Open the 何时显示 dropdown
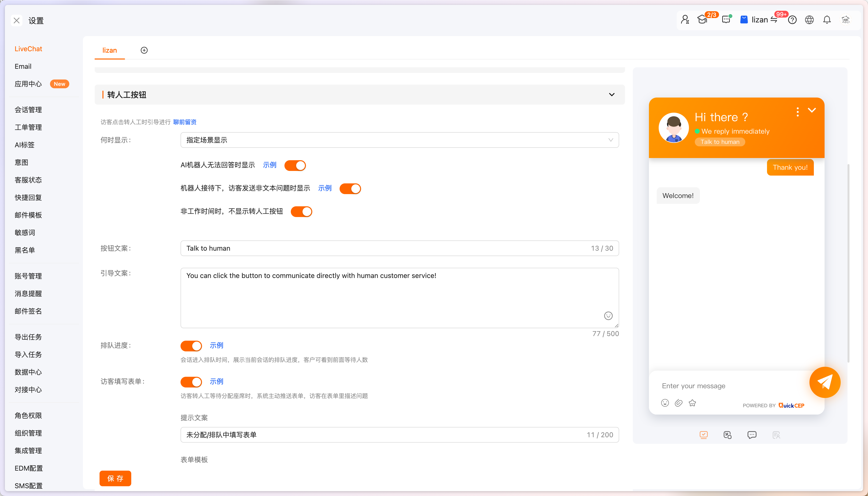This screenshot has width=868, height=496. [399, 140]
